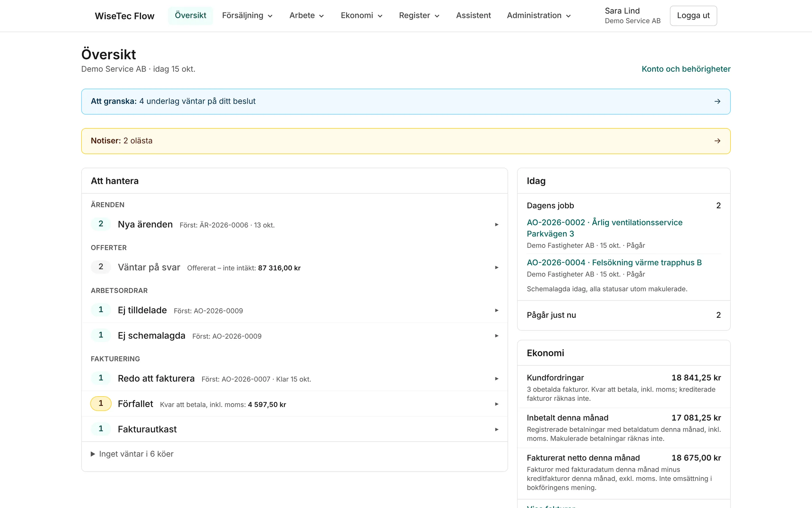Click the Logga ut button

693,16
